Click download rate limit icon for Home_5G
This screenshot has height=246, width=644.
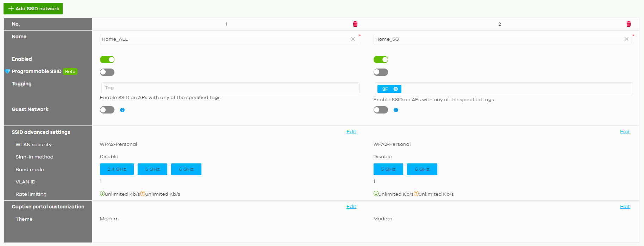tap(376, 194)
